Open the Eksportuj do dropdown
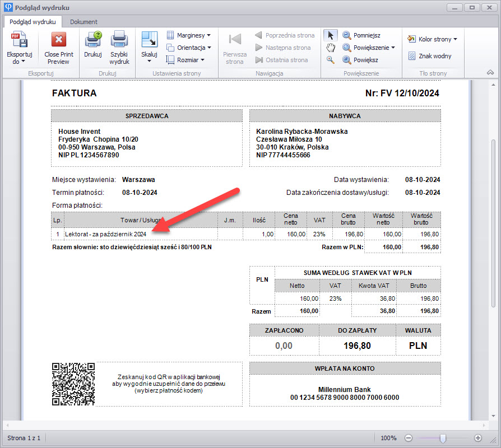 click(20, 58)
